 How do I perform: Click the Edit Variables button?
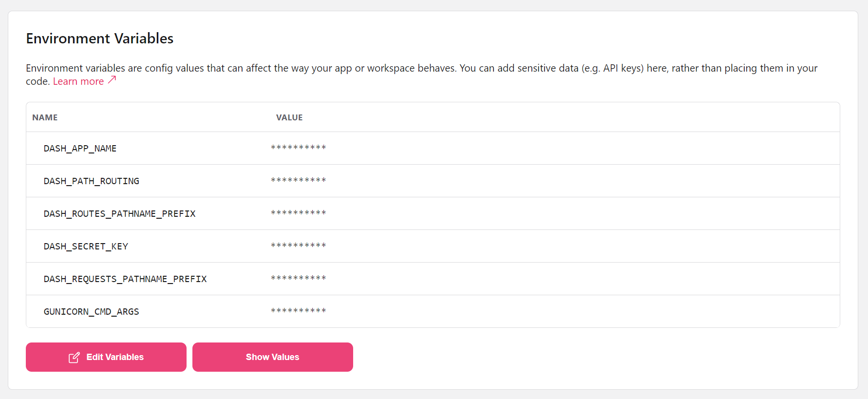pyautogui.click(x=106, y=357)
